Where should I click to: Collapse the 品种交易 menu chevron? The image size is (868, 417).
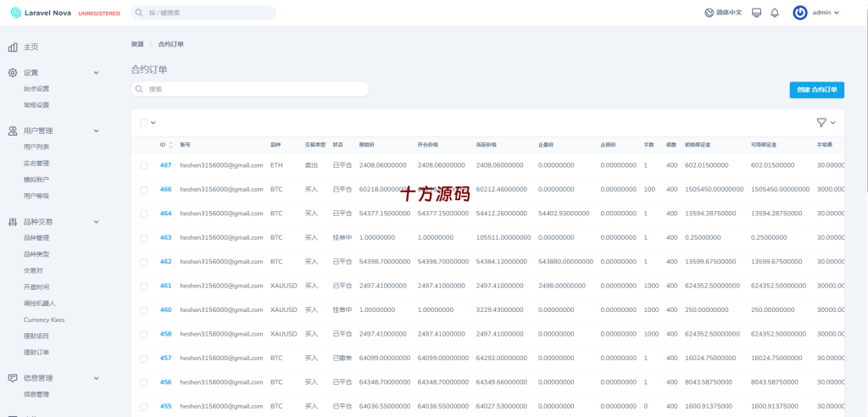pyautogui.click(x=97, y=221)
